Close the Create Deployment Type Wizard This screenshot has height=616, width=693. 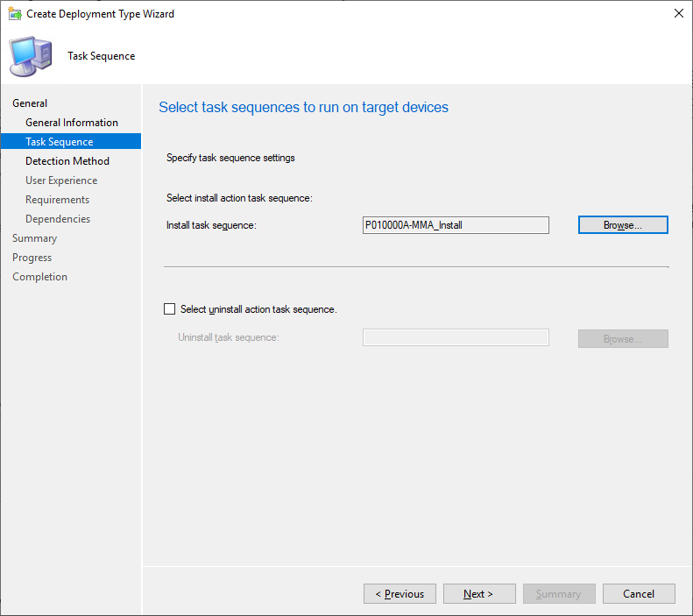pos(679,14)
